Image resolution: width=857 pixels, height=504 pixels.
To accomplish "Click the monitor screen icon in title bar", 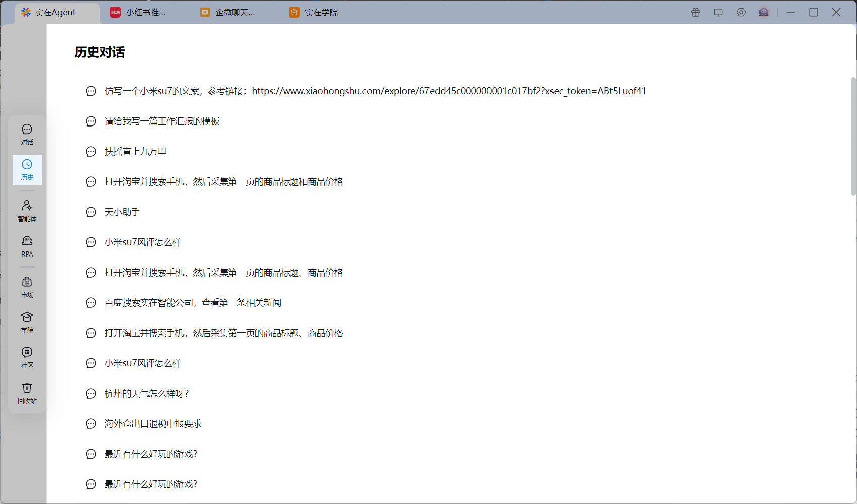I will [x=718, y=12].
